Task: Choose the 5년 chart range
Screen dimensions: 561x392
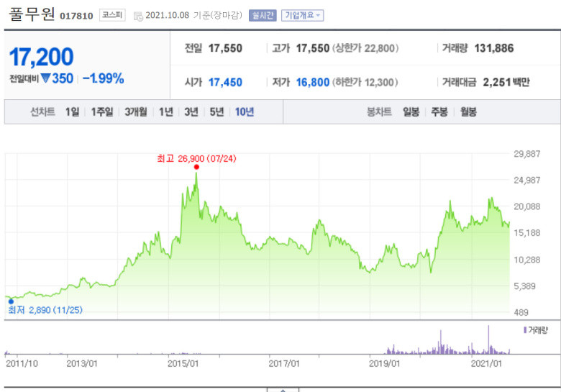Action: pos(216,112)
